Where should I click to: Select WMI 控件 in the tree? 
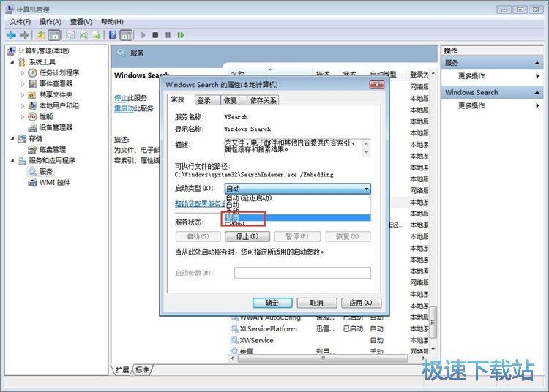[55, 182]
